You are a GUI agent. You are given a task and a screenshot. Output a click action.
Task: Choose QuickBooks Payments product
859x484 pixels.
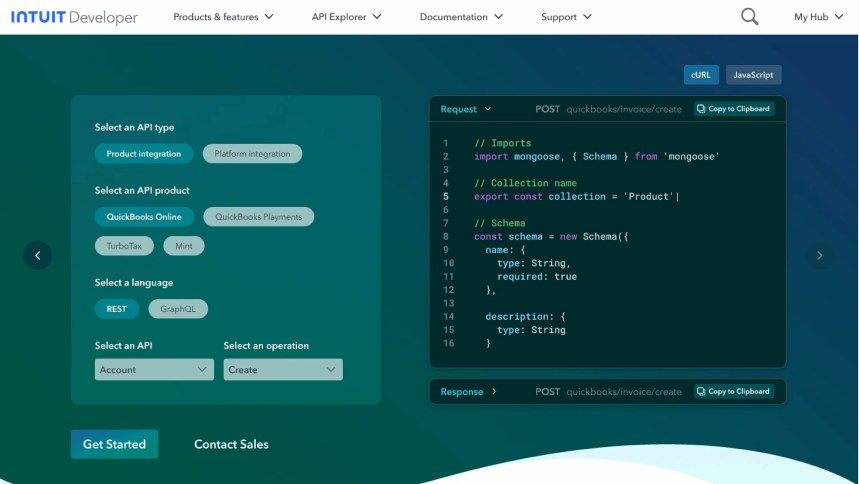(259, 217)
